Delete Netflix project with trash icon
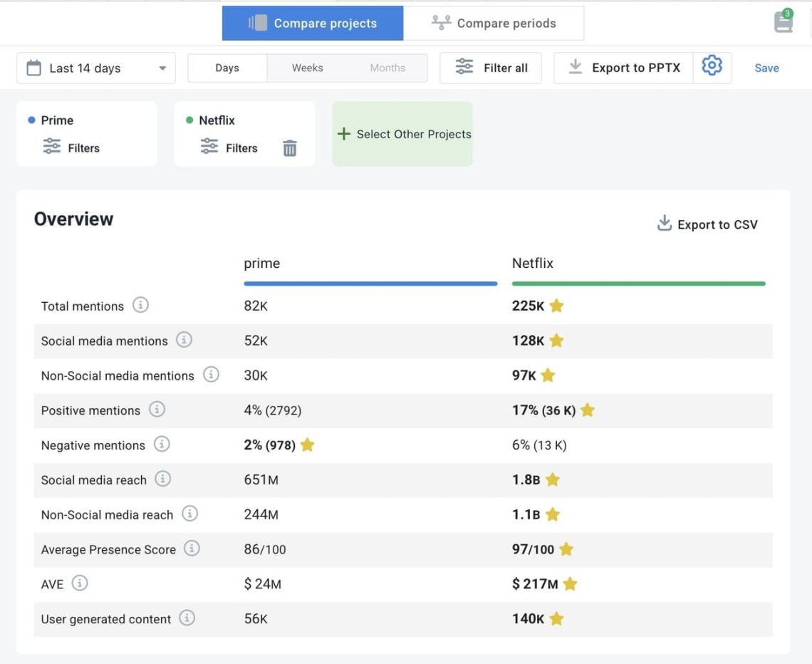812x664 pixels. pyautogui.click(x=289, y=148)
